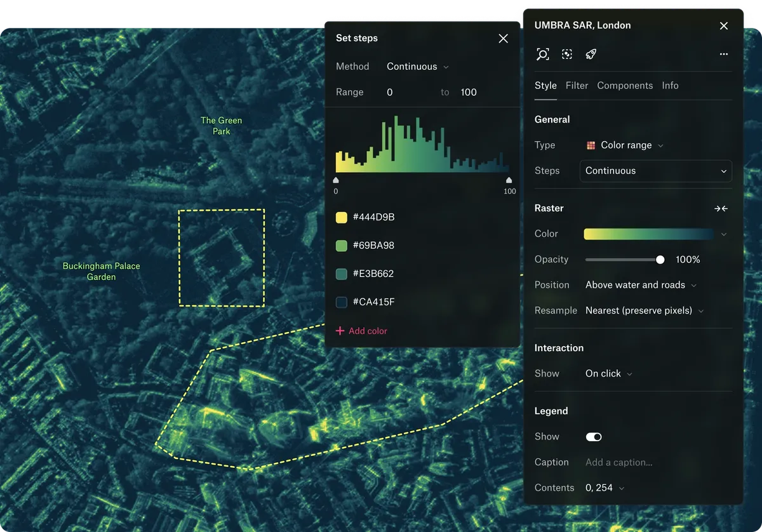
Task: Open Interaction Show On click dropdown
Action: (609, 374)
